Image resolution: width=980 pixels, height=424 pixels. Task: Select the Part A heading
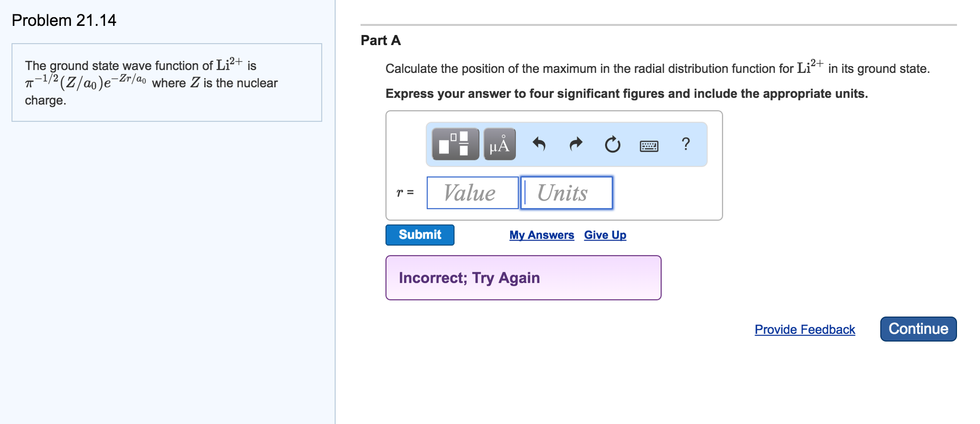(x=380, y=40)
